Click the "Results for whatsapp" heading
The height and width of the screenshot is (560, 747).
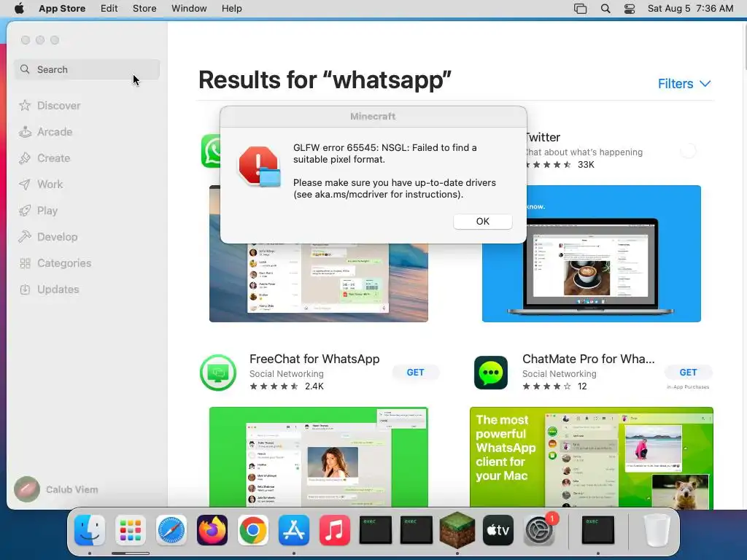click(325, 79)
